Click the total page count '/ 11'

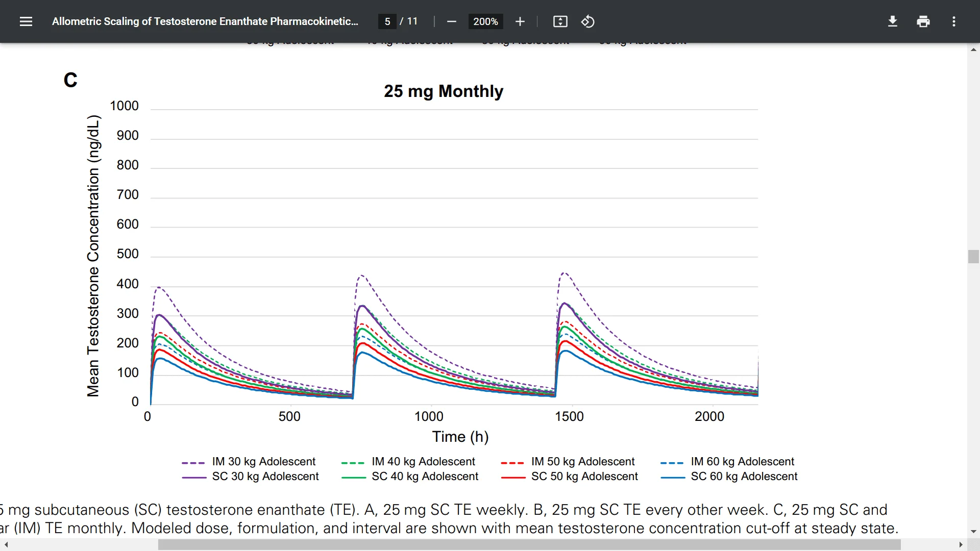(x=409, y=21)
